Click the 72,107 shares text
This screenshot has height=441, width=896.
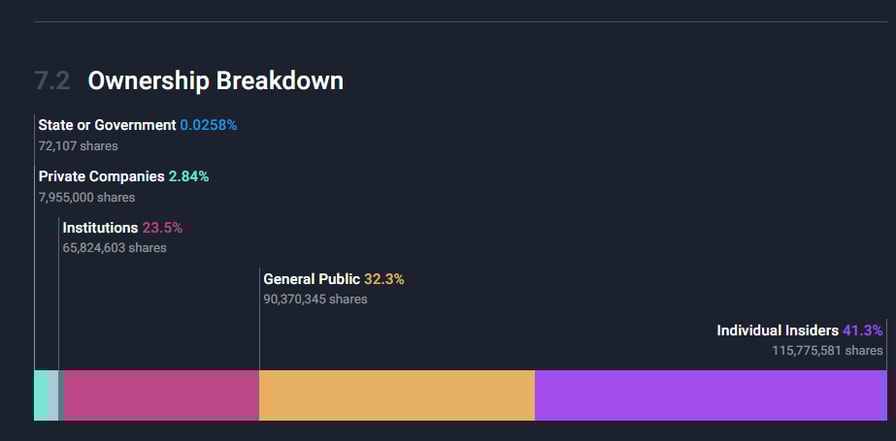[x=78, y=146]
